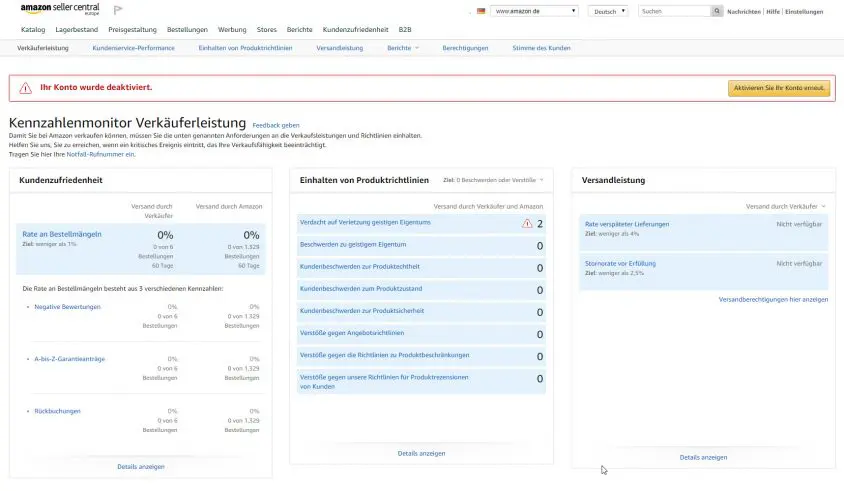
Task: Click the count 2 for intellectual property suspicion
Action: pyautogui.click(x=539, y=223)
